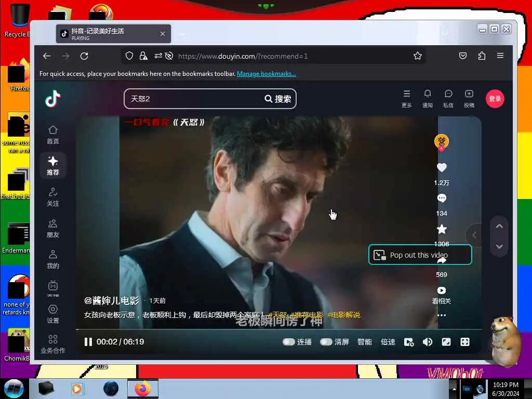This screenshot has width=532, height=399.
Task: Show hidden system tray icons arrow
Action: coord(454,389)
